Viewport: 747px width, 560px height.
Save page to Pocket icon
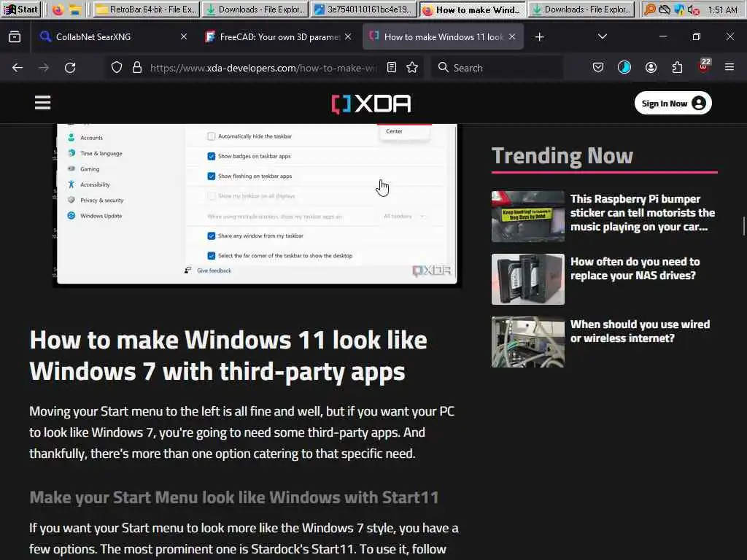[x=598, y=68]
